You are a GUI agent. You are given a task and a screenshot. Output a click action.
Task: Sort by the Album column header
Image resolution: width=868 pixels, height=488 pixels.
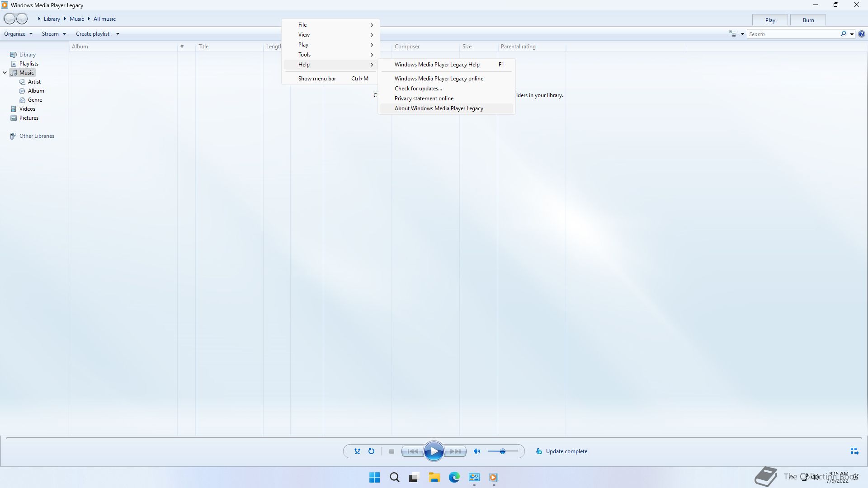(x=123, y=47)
